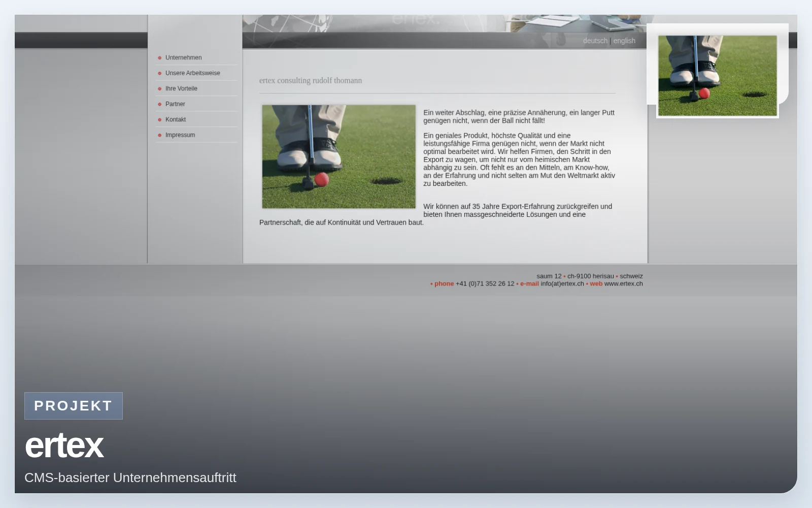Viewport: 812px width, 508px height.
Task: Click the paragraph starting Ein weiter Abschlag
Action: pos(519,116)
